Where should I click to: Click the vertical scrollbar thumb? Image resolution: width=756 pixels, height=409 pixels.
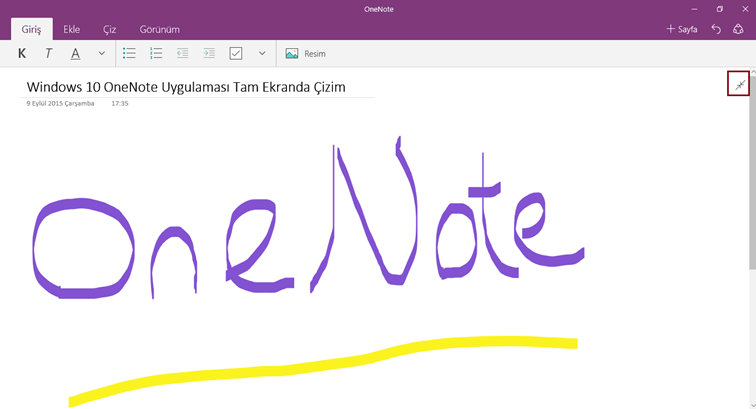click(x=753, y=174)
